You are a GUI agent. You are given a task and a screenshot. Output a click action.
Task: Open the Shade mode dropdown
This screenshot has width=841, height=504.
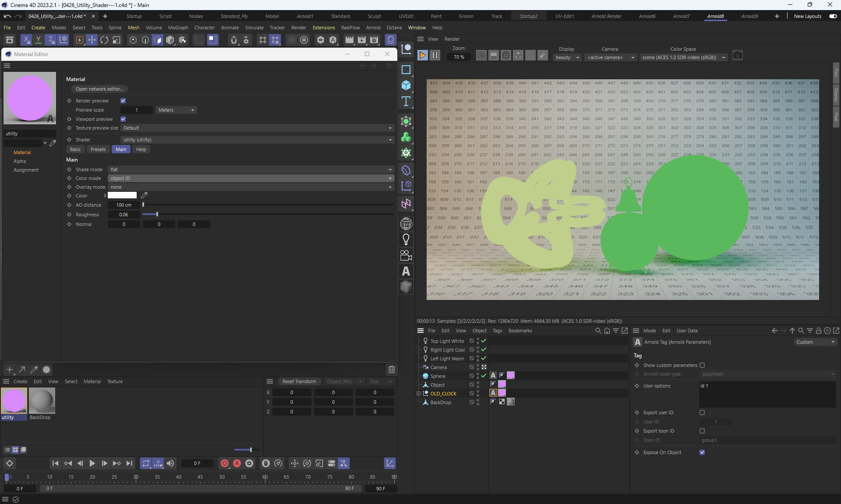[251, 169]
